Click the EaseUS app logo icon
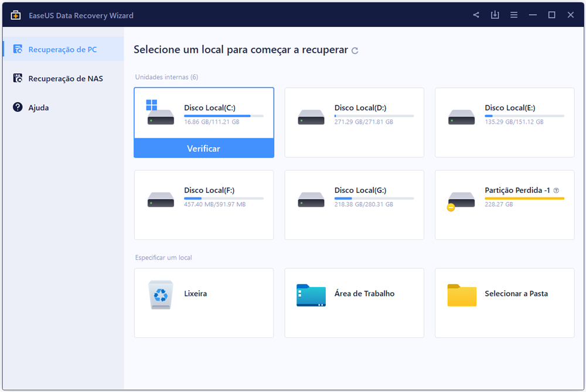The image size is (586, 392). (16, 15)
